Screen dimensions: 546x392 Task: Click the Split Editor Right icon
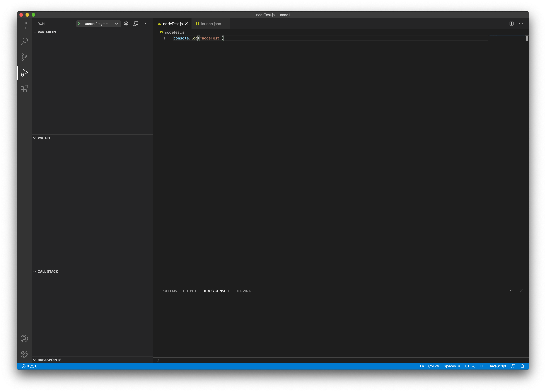pyautogui.click(x=511, y=24)
